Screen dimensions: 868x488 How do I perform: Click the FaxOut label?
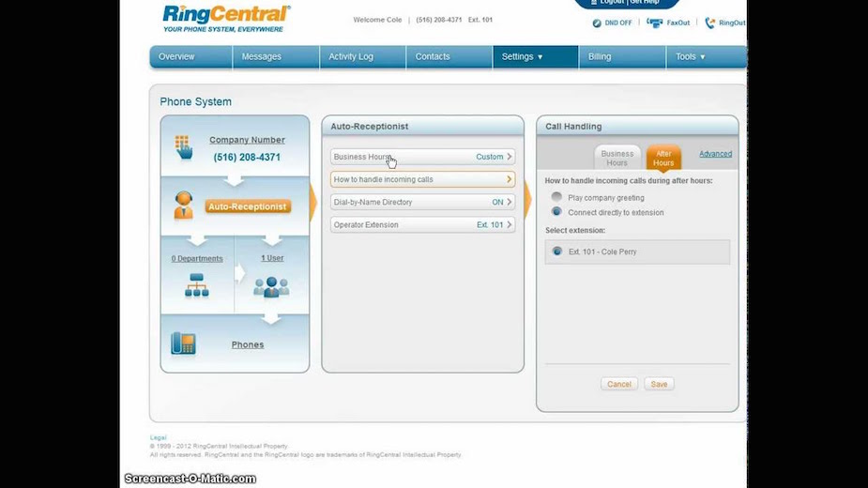click(x=678, y=23)
